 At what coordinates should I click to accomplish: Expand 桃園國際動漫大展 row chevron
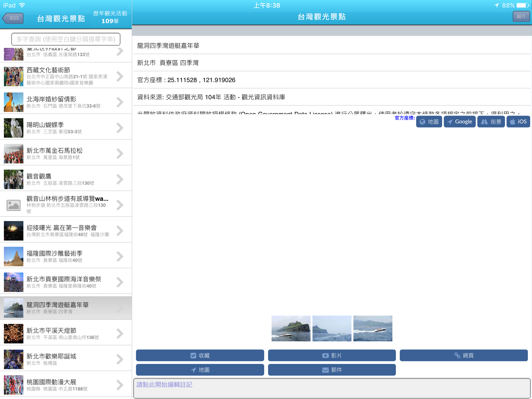pyautogui.click(x=120, y=385)
